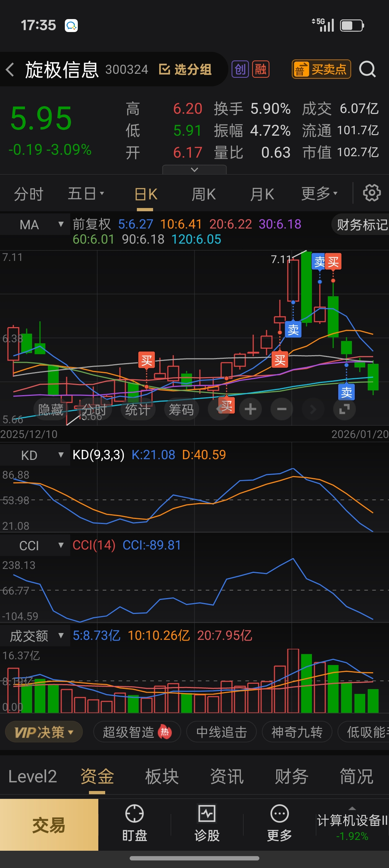Open 盯盘 watch icon
The width and height of the screenshot is (389, 868).
click(134, 823)
